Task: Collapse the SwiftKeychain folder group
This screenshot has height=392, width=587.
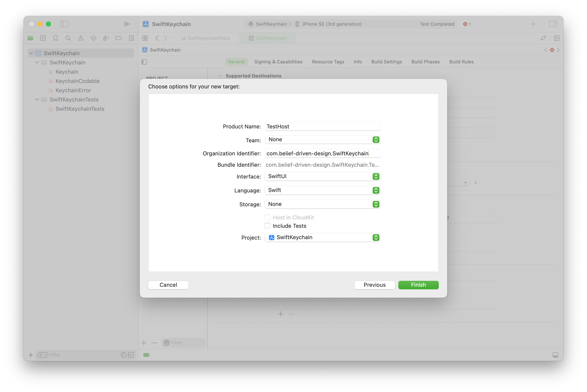Action: coord(37,62)
